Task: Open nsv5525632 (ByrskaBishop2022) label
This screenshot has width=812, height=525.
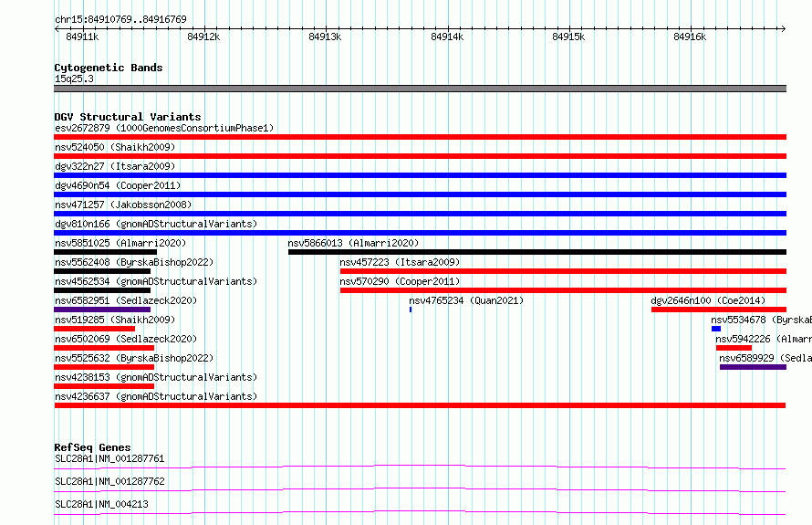Action: tap(134, 358)
